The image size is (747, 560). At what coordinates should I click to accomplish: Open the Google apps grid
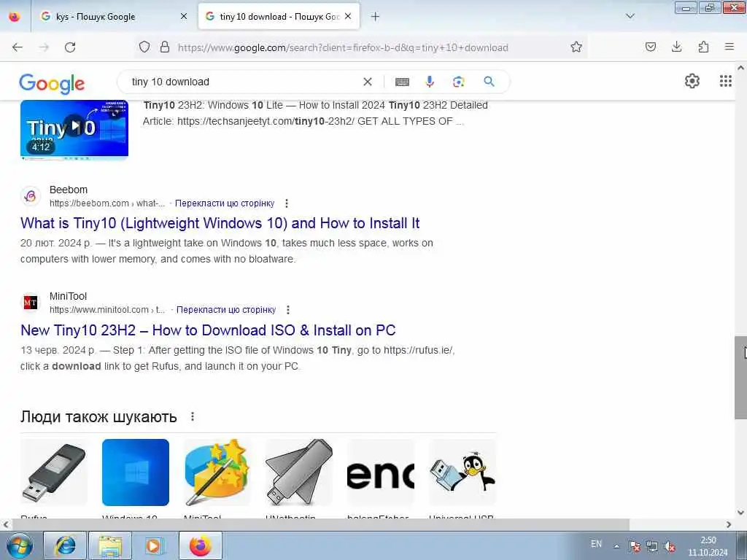pos(726,81)
